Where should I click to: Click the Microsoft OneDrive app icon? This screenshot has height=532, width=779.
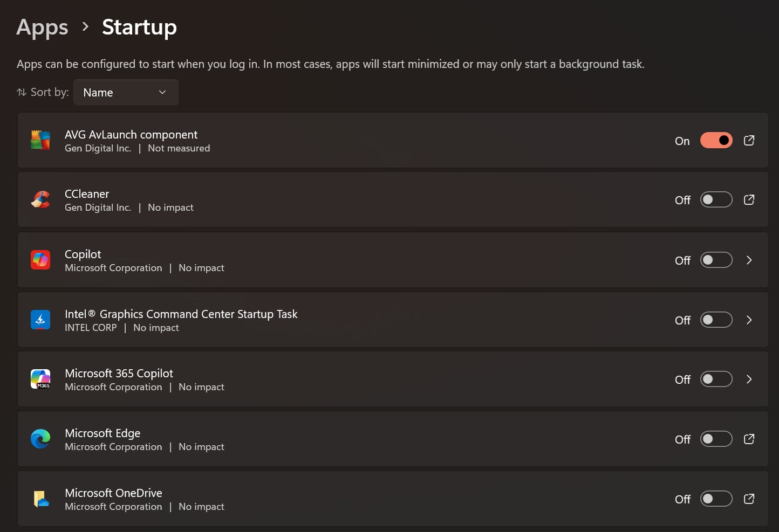(x=40, y=499)
